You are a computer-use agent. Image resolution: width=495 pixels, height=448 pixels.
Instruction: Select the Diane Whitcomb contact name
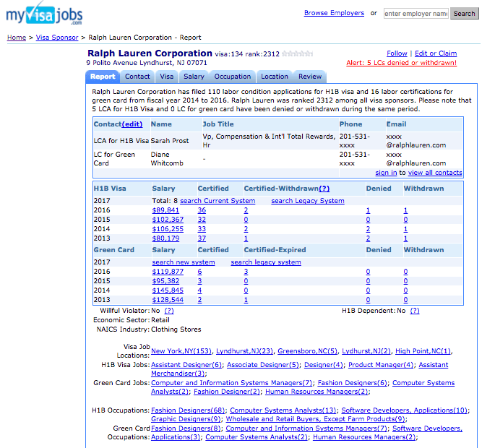click(167, 159)
